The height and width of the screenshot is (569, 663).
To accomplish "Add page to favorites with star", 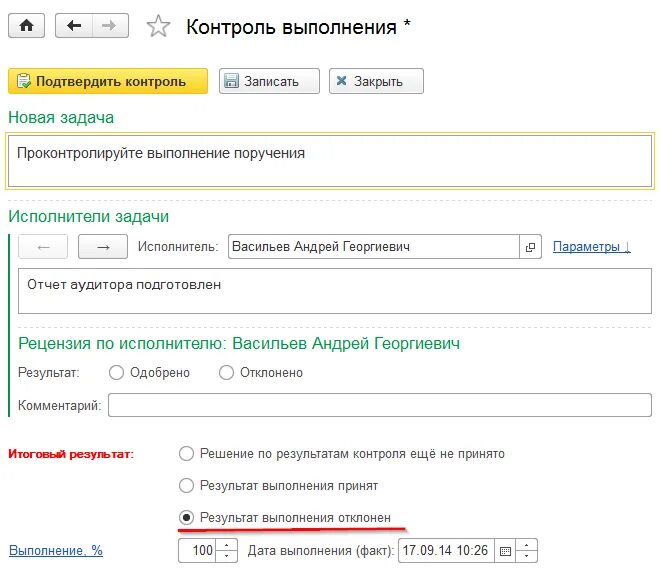I will coord(158,27).
